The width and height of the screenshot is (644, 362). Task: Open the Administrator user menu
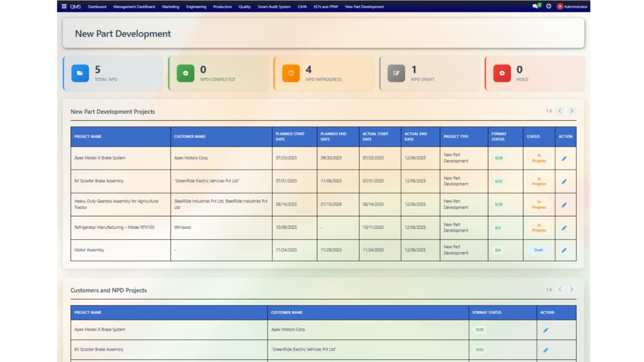tap(572, 7)
